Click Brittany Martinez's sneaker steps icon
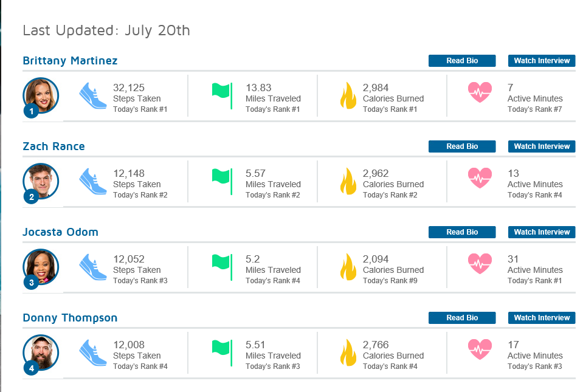Viewport: 583px width, 392px height. [x=93, y=96]
